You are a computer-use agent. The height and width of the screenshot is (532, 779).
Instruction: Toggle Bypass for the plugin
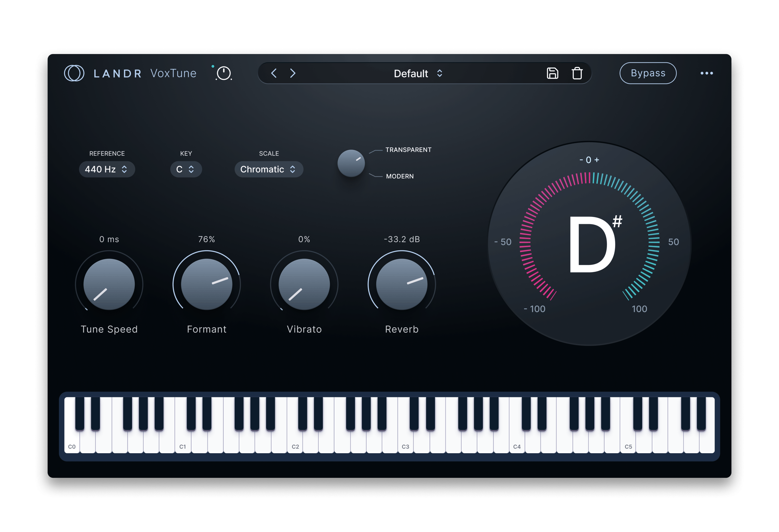(x=648, y=73)
